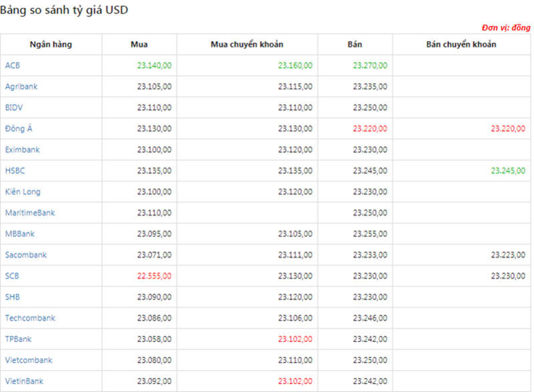The width and height of the screenshot is (534, 392).
Task: Select Techcombank sell rate 23.246,00
Action: tap(370, 318)
